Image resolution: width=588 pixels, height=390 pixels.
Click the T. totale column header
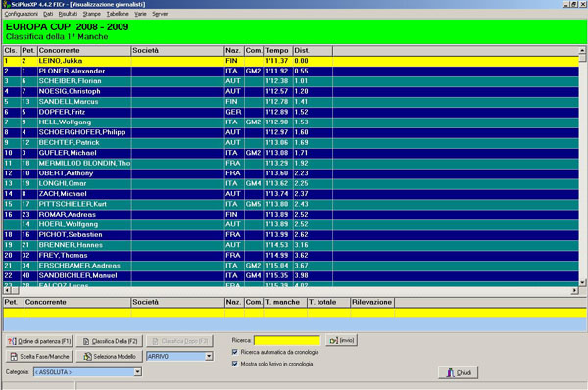pyautogui.click(x=329, y=302)
